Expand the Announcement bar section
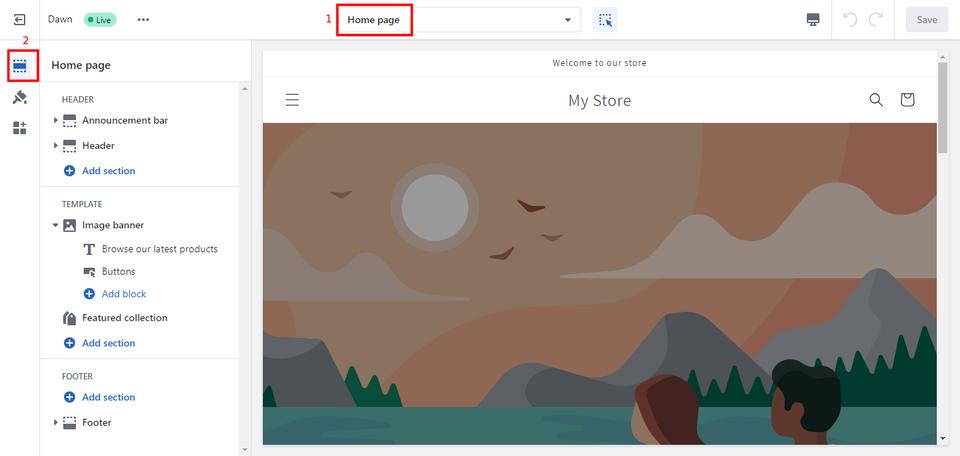The width and height of the screenshot is (960, 456). tap(56, 121)
